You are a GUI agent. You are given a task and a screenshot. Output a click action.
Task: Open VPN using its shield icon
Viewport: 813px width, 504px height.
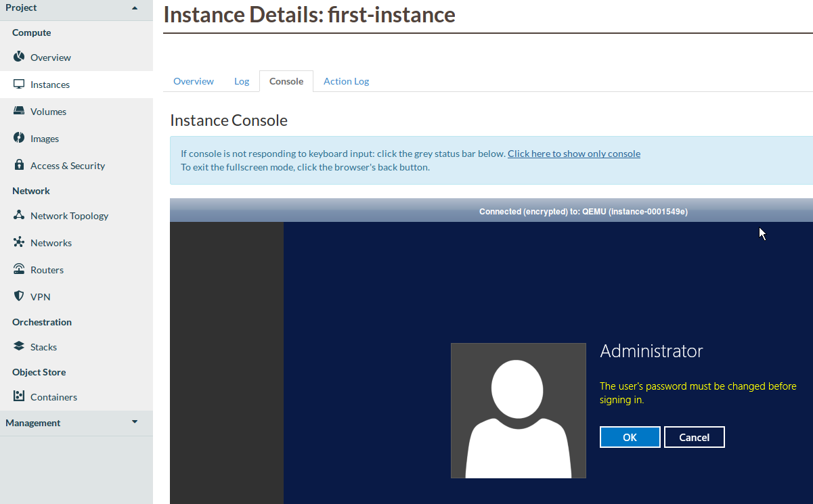tap(18, 296)
